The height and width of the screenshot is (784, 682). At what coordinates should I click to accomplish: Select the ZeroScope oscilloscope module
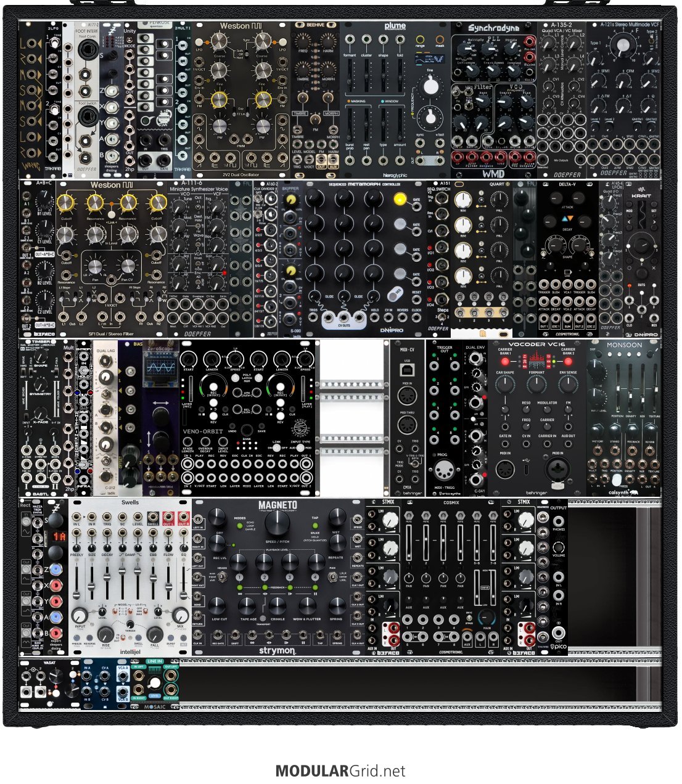161,418
